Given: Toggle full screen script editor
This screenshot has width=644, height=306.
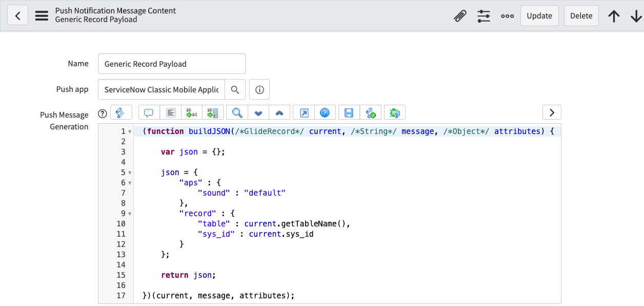Looking at the screenshot, I should point(304,112).
